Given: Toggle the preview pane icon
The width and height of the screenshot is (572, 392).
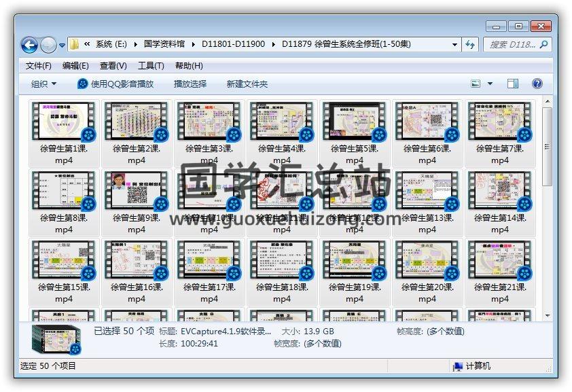Looking at the screenshot, I should (x=513, y=84).
